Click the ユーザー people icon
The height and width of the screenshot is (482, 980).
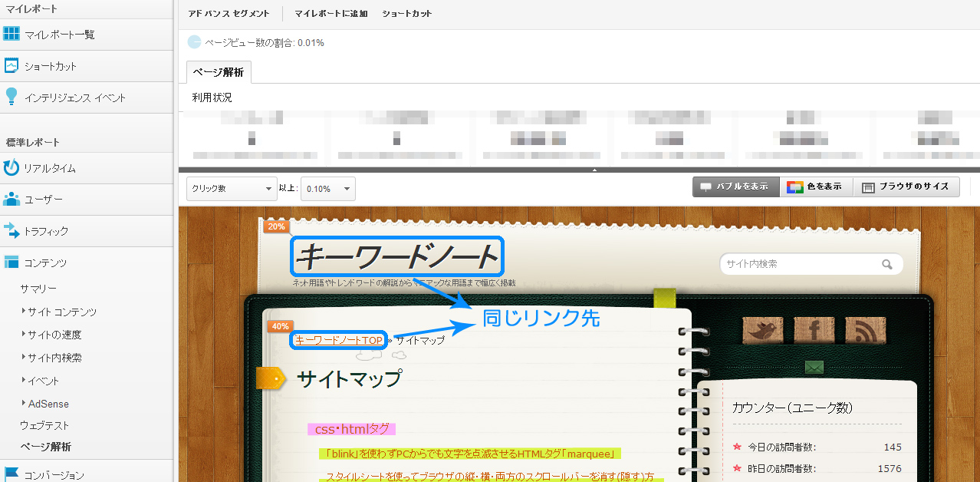(11, 200)
